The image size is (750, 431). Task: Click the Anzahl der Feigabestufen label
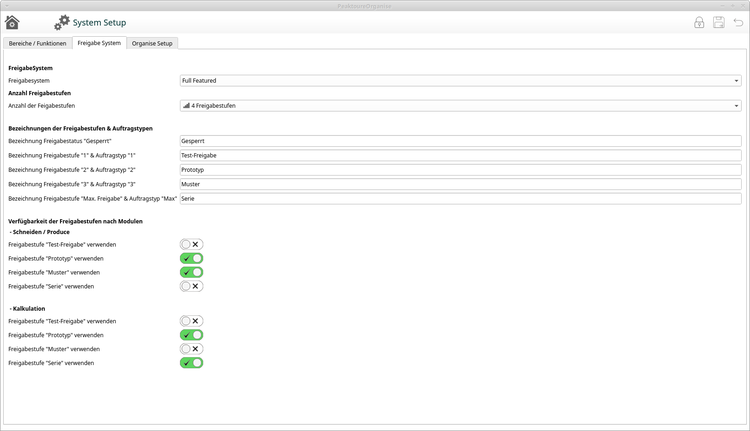pyautogui.click(x=42, y=106)
